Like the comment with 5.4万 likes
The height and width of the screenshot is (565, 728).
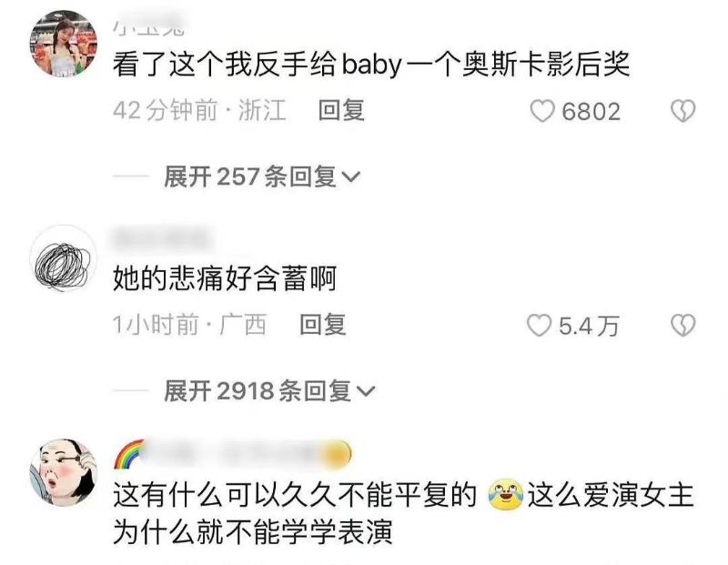click(539, 325)
